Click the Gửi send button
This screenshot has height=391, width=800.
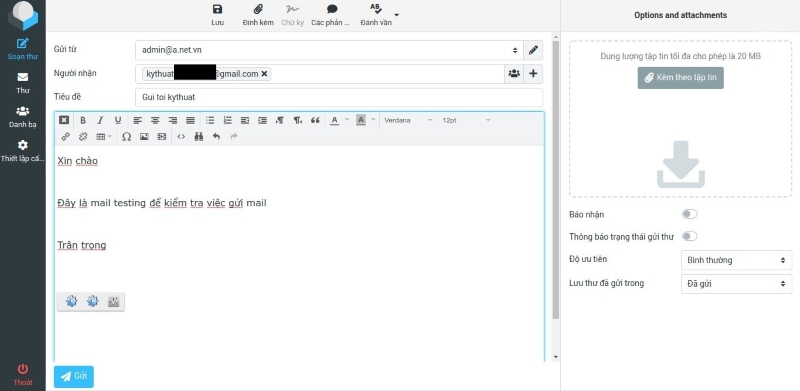[x=74, y=377]
